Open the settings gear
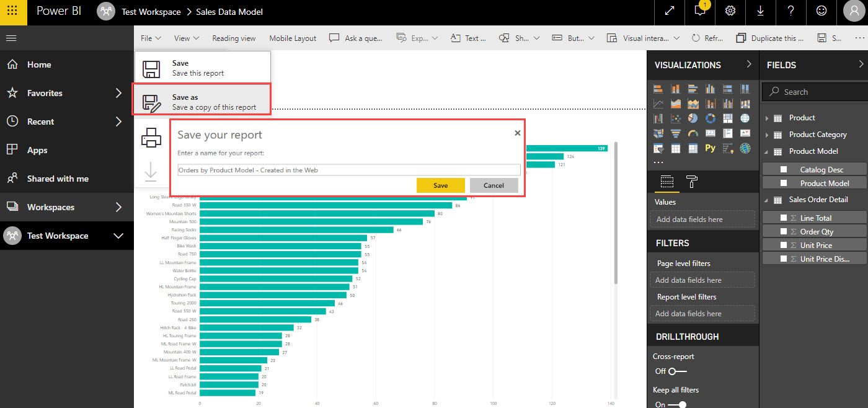 click(730, 11)
